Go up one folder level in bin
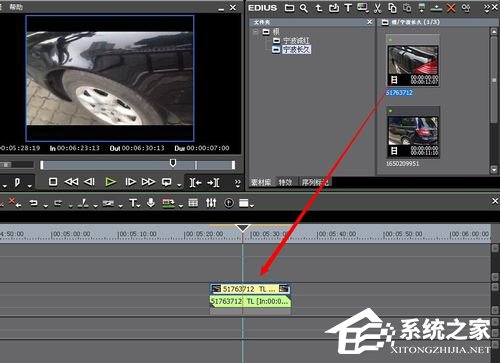The height and width of the screenshot is (363, 500). pos(319,8)
